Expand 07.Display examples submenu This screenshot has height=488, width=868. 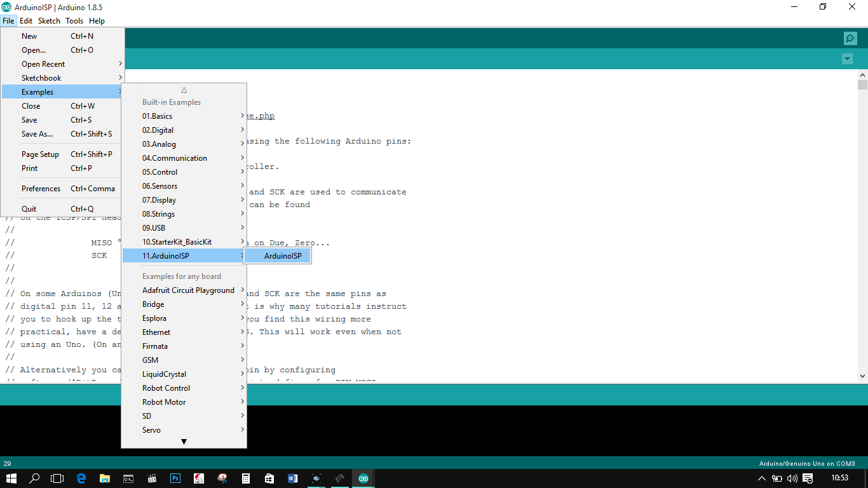click(184, 200)
